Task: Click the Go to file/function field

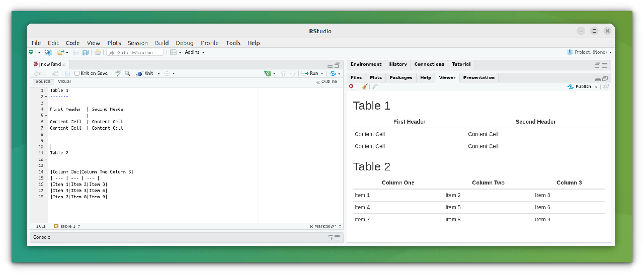Action: coord(135,52)
